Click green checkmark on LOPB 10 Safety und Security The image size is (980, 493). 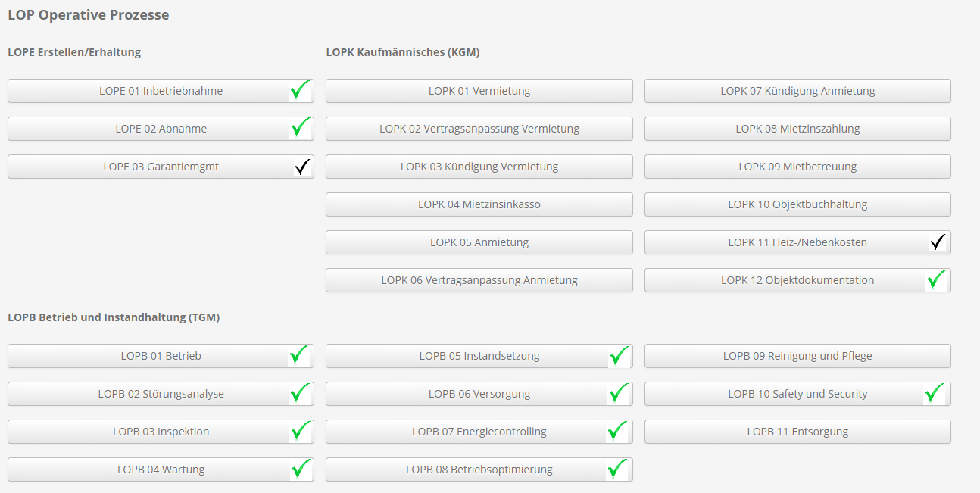935,393
